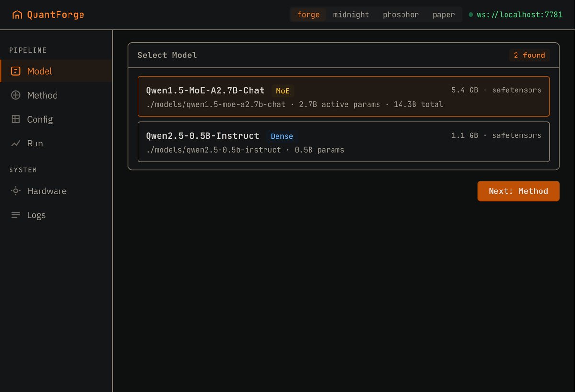575x392 pixels.
Task: Click the Next: Method button
Action: [518, 191]
